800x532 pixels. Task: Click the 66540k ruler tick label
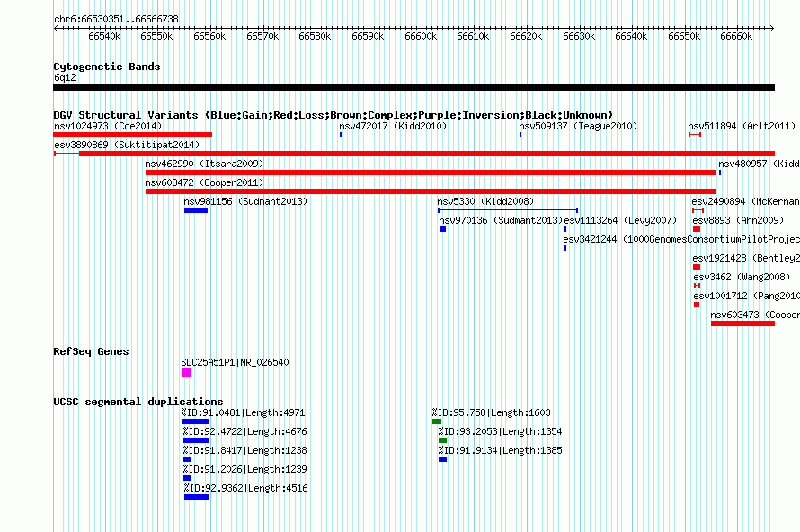point(104,36)
